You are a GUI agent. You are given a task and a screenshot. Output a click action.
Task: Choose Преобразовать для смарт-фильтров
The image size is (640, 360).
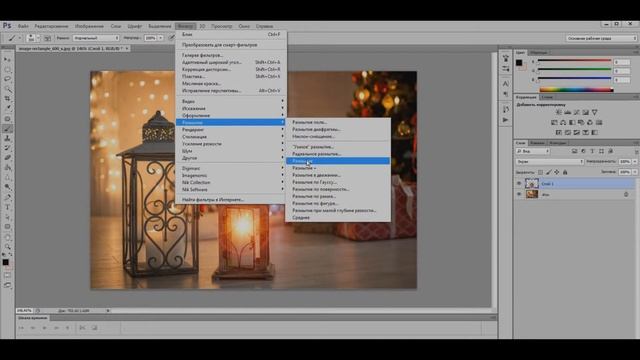220,45
